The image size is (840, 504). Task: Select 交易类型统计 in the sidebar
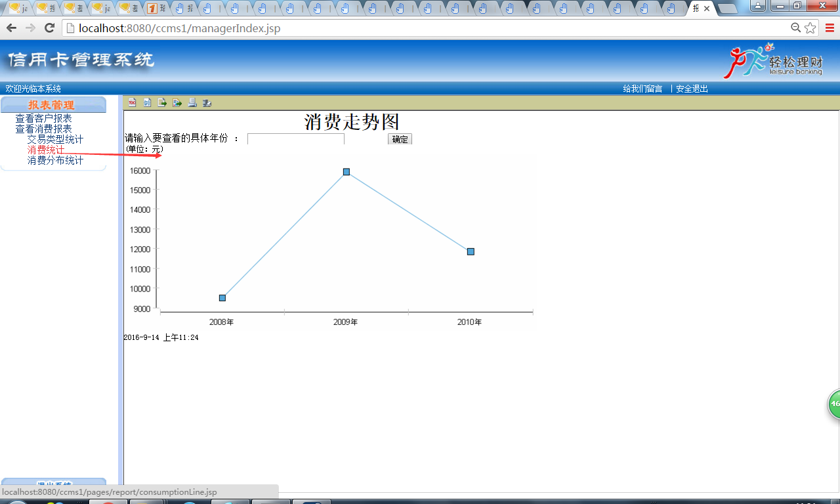[x=55, y=139]
